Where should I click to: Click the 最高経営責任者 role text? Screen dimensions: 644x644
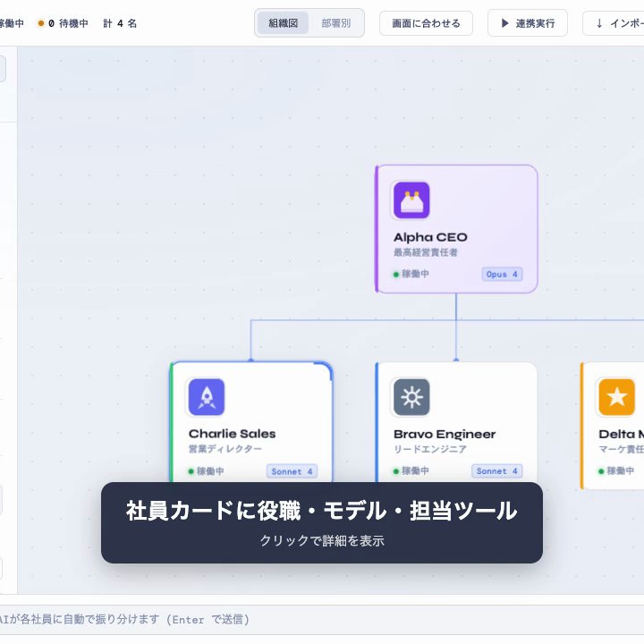tap(426, 252)
